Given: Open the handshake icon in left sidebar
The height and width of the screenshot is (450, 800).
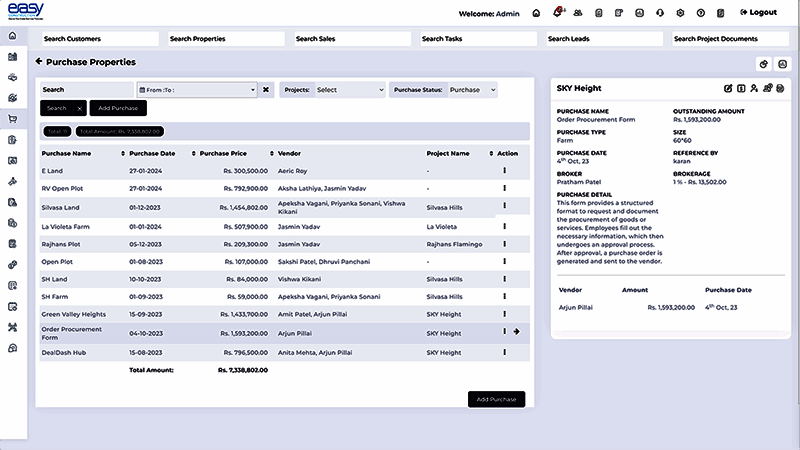Looking at the screenshot, I should pyautogui.click(x=13, y=78).
